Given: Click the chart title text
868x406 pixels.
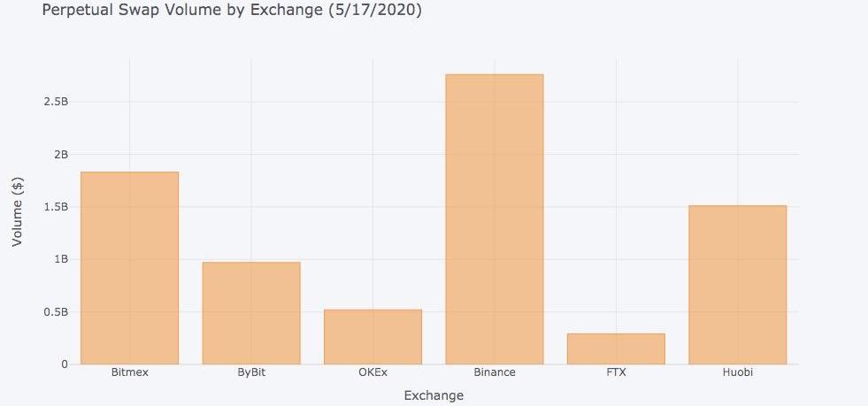Looking at the screenshot, I should pyautogui.click(x=232, y=10).
